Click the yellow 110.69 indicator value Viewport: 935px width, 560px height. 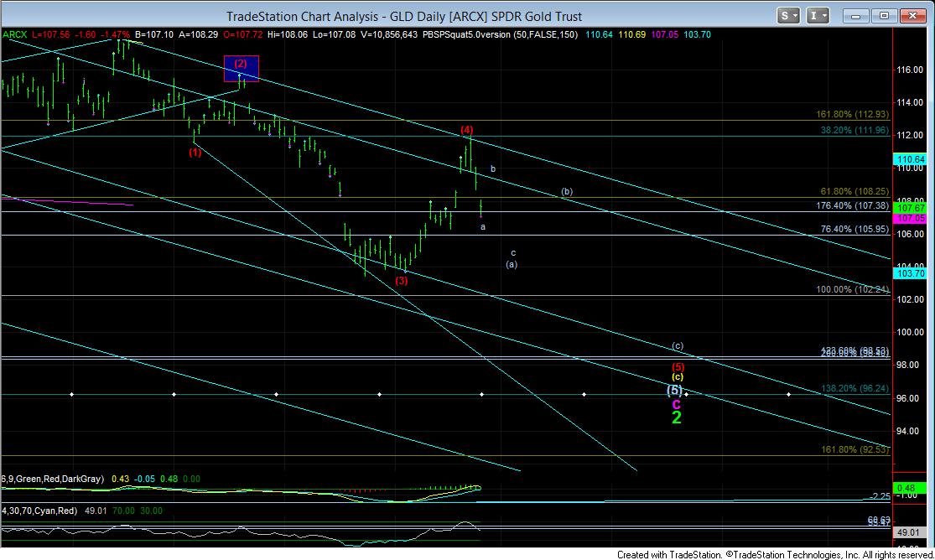(632, 34)
